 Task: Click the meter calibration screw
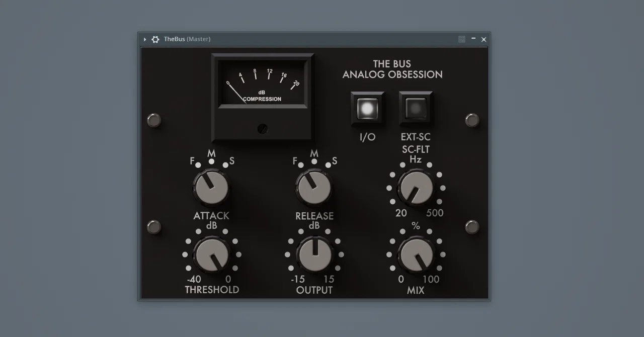262,129
